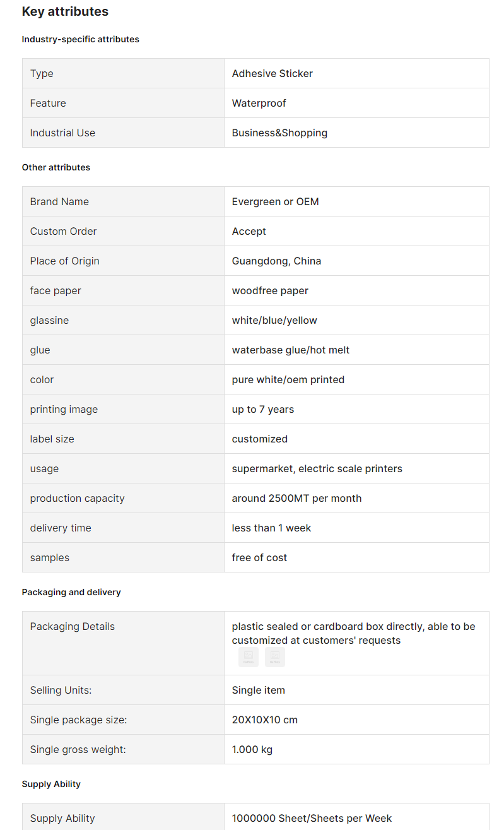Select the 1000000 Sheet/Sheets per Week value

(312, 818)
